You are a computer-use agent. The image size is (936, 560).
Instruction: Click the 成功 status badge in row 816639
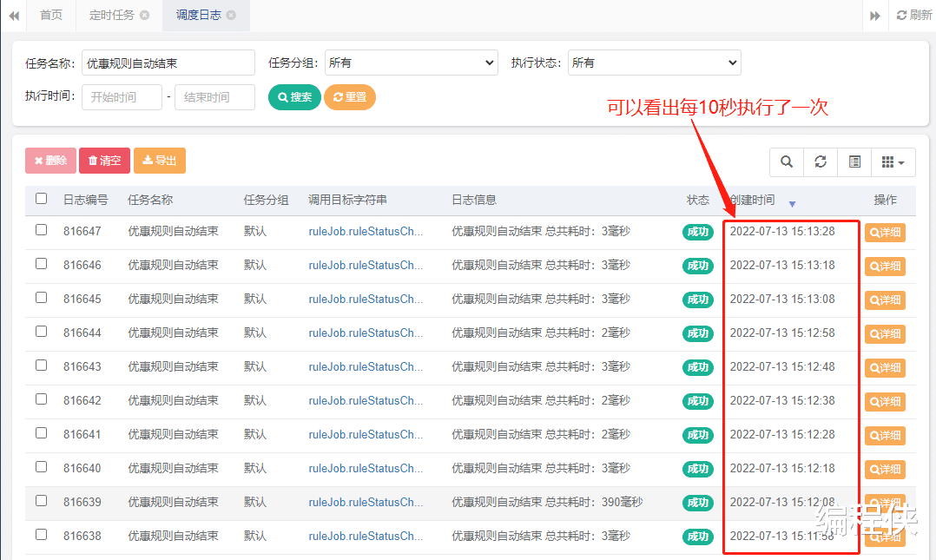pos(698,503)
